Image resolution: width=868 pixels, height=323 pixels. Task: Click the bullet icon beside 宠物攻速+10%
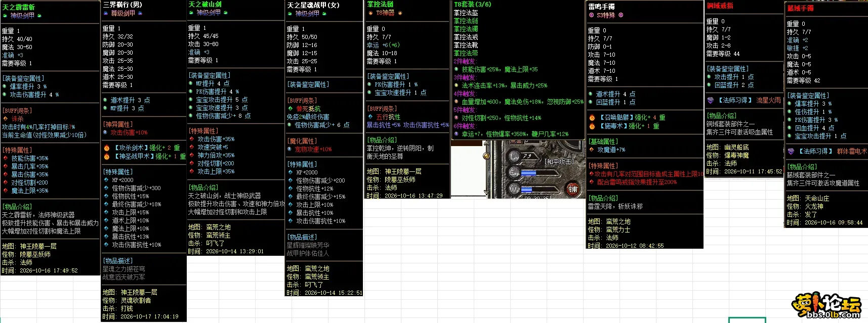[x=290, y=149]
